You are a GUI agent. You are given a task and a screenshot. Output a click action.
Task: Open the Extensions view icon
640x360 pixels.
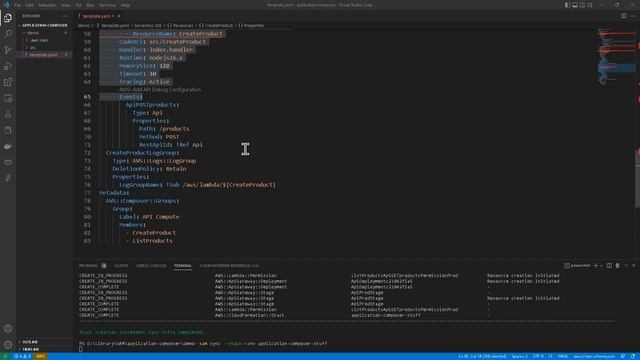tap(8, 82)
